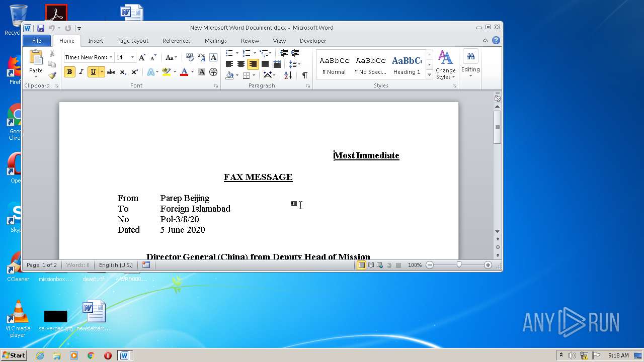Toggle Superscript formatting
The height and width of the screenshot is (362, 644).
pos(134,72)
